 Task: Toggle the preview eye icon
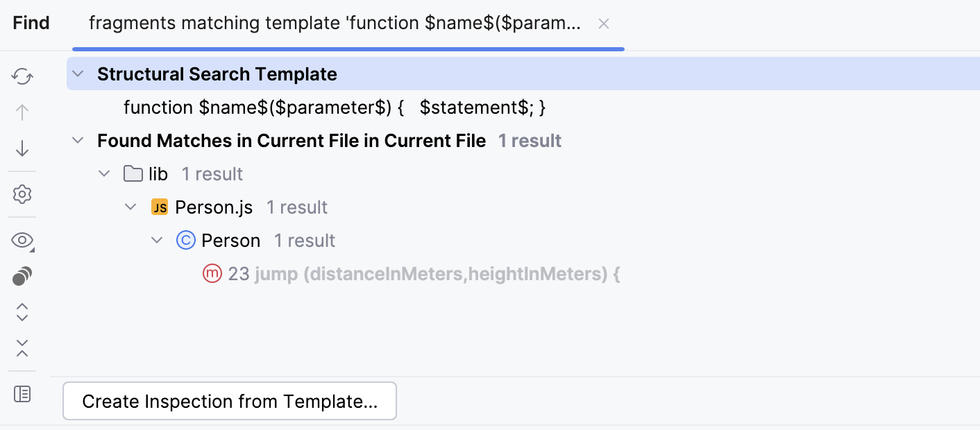pyautogui.click(x=22, y=241)
